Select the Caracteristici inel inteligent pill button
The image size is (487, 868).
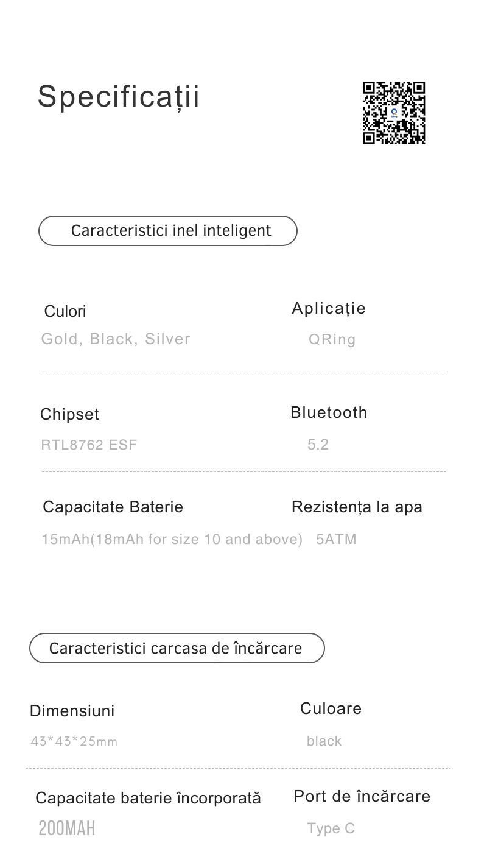pos(168,231)
